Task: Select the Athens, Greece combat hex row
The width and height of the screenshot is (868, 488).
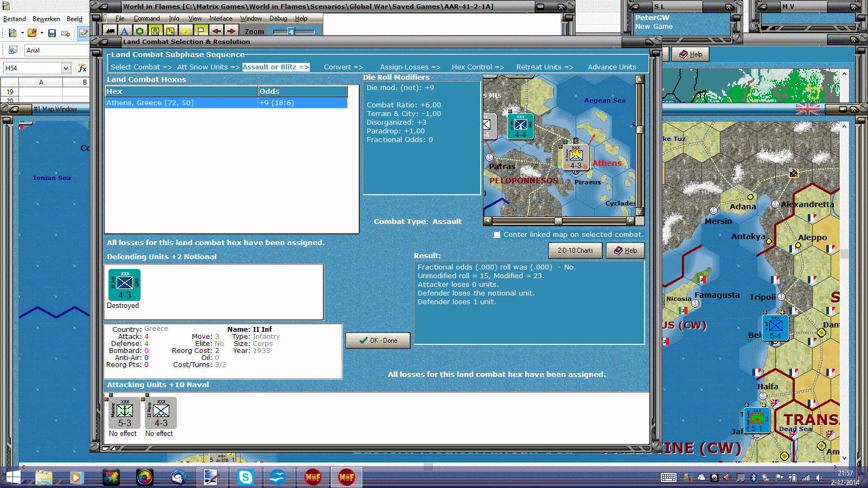Action: click(x=226, y=103)
